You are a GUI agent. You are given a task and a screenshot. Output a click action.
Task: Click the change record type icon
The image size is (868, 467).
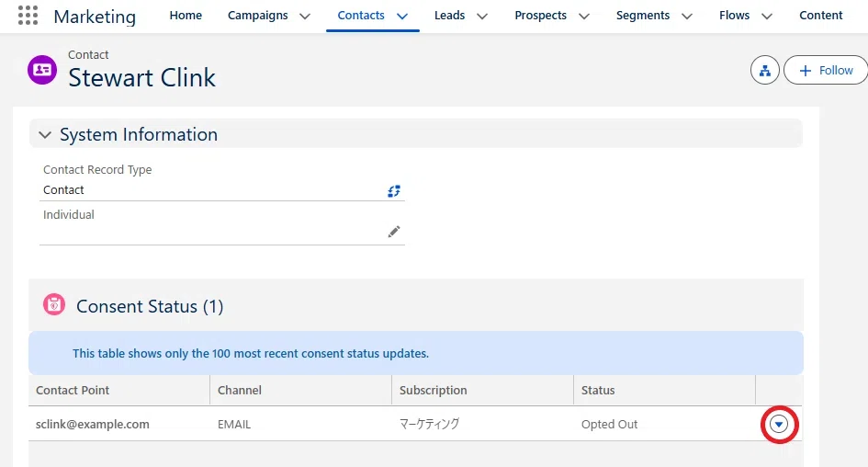(394, 191)
